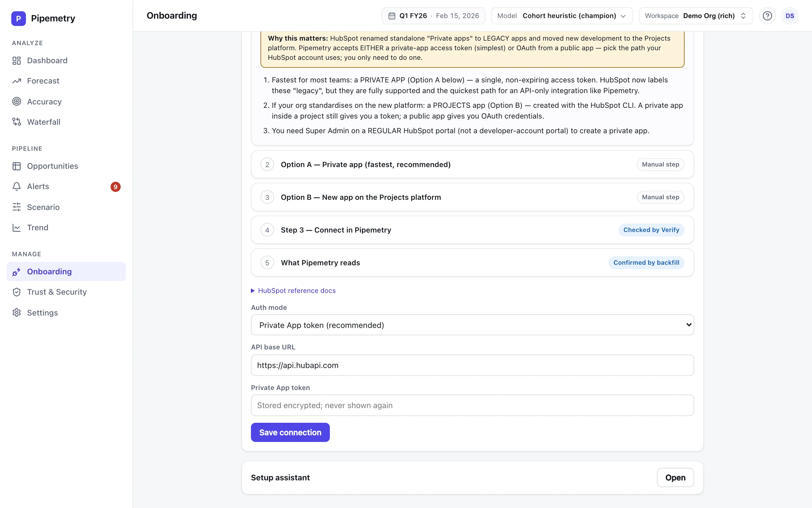This screenshot has height=508, width=812.
Task: Click the help question mark icon
Action: [767, 16]
